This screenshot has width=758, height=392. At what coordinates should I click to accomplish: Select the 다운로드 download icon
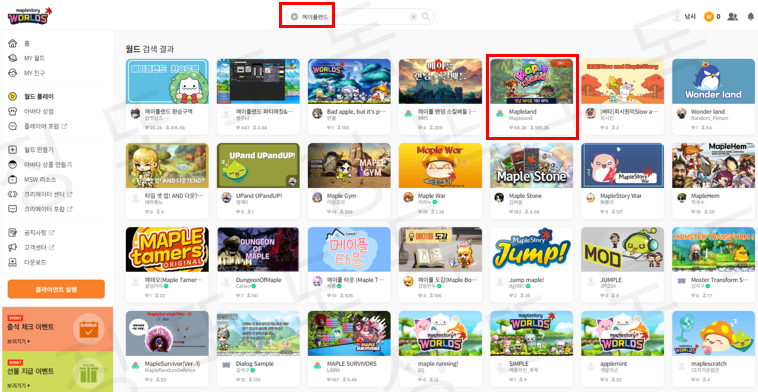coord(13,262)
